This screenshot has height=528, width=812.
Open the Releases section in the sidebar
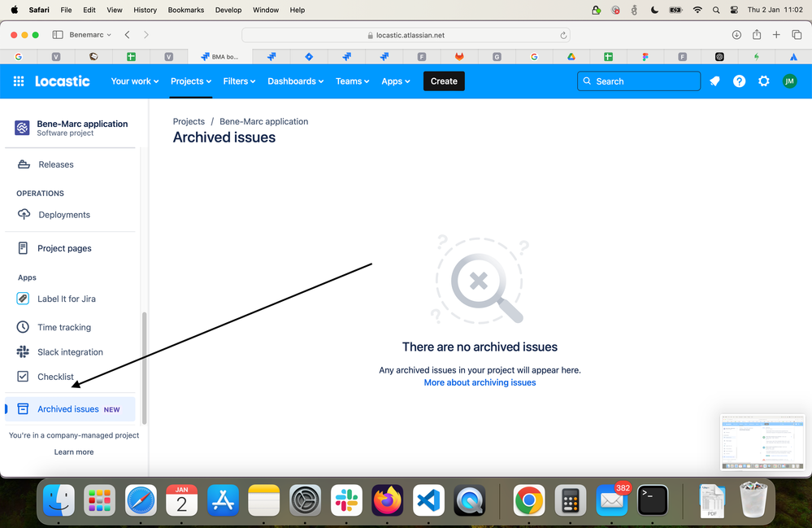coord(55,164)
